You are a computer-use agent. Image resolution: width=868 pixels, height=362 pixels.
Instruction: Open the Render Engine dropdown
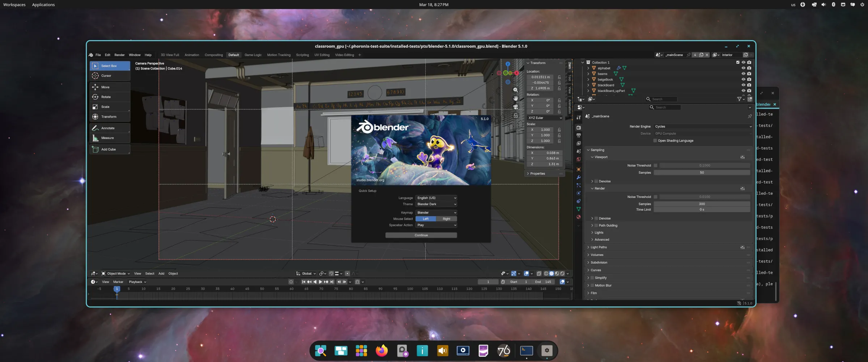point(703,127)
